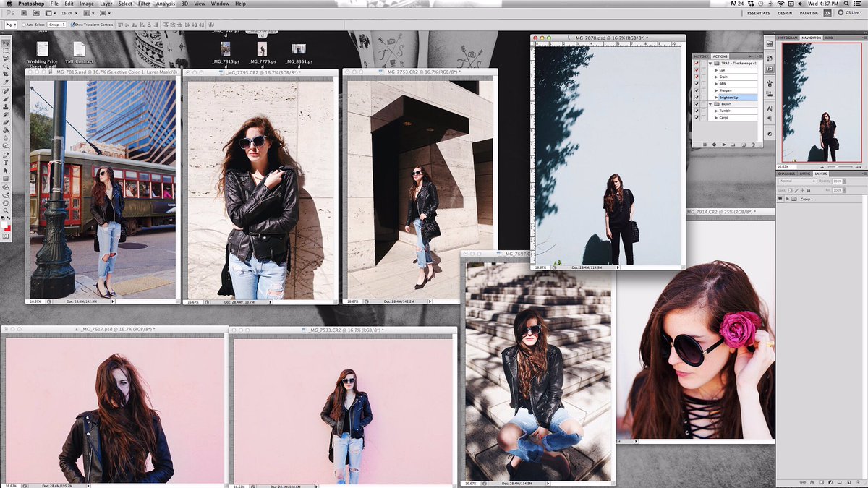Viewport: 868px width, 488px height.
Task: Select the Quick Selection tool
Action: pos(6,67)
